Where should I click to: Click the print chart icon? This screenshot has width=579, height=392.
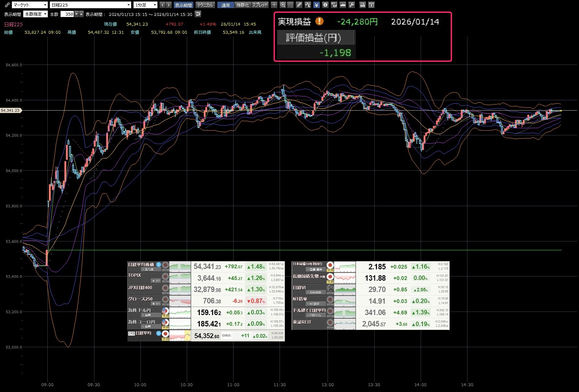pos(363,5)
